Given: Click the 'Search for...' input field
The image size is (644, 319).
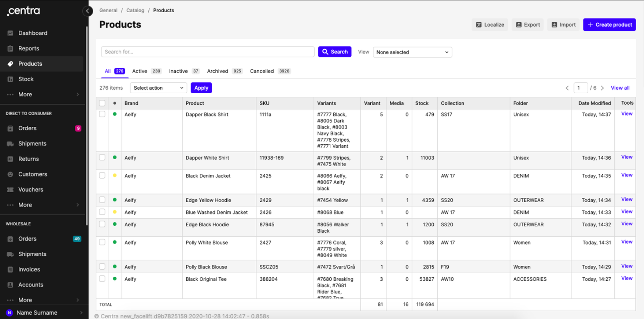Looking at the screenshot, I should pyautogui.click(x=208, y=52).
